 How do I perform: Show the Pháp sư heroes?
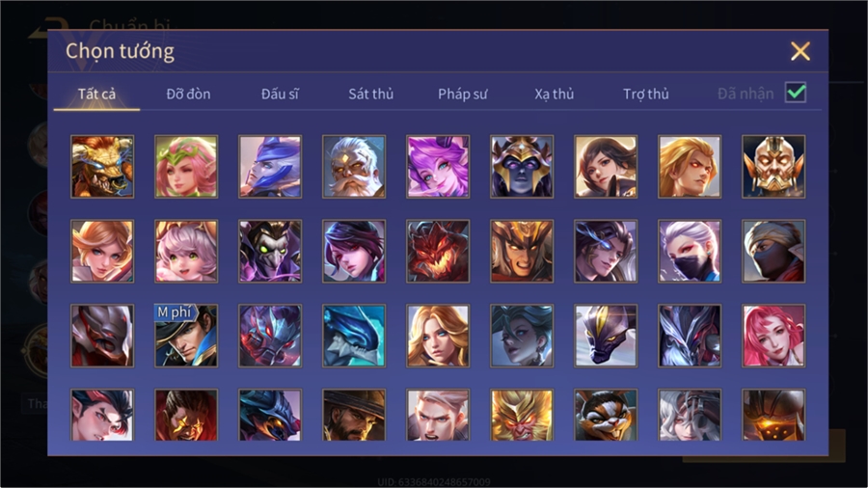pos(462,95)
